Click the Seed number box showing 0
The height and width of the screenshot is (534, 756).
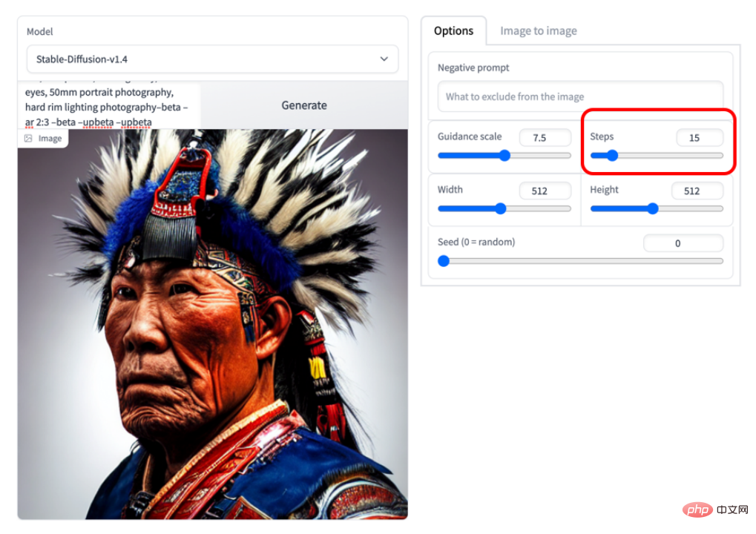[683, 243]
